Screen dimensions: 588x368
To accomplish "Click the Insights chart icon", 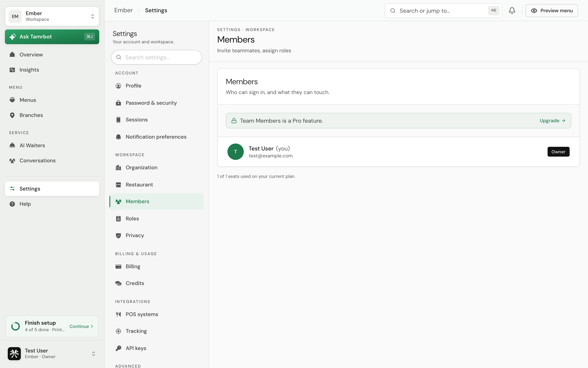I will 12,70.
